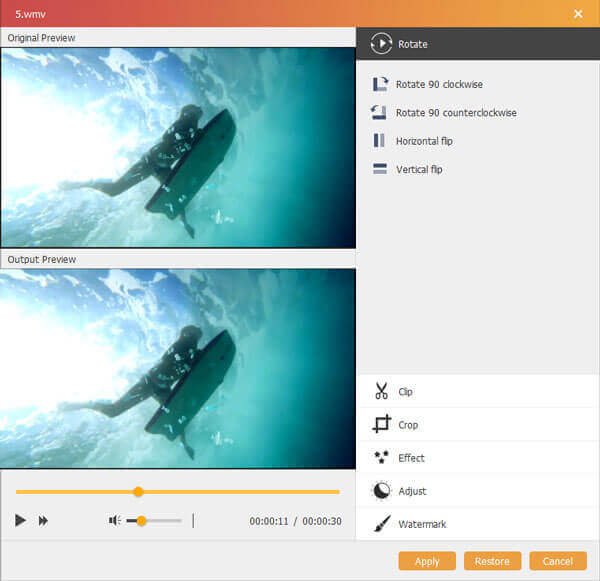Viewport: 600px width, 581px height.
Task: Open the Clip scissors tool
Action: click(x=381, y=391)
